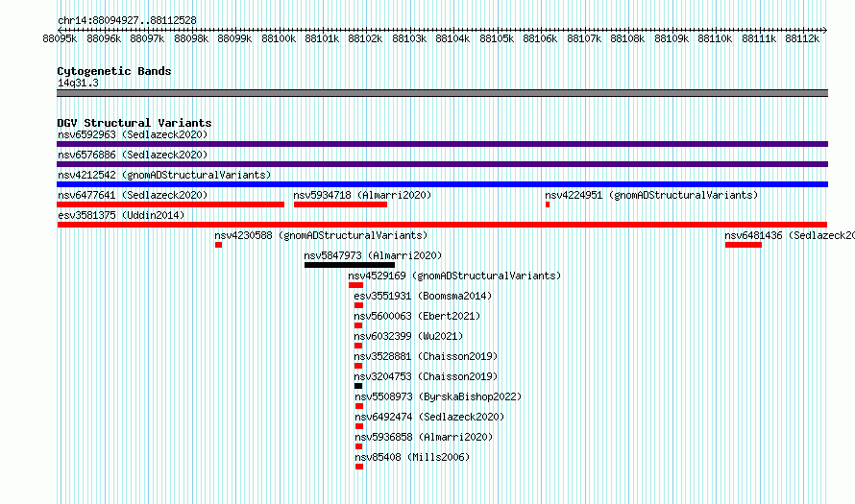855x504 pixels.
Task: Open nsv4529169 (gnomADStructuralVariants) label
Action: tap(454, 276)
